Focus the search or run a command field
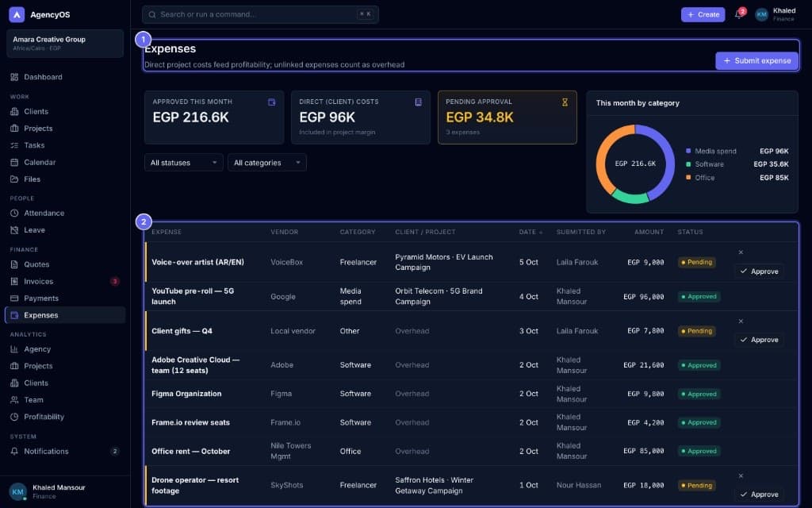This screenshot has height=508, width=812. tap(260, 14)
